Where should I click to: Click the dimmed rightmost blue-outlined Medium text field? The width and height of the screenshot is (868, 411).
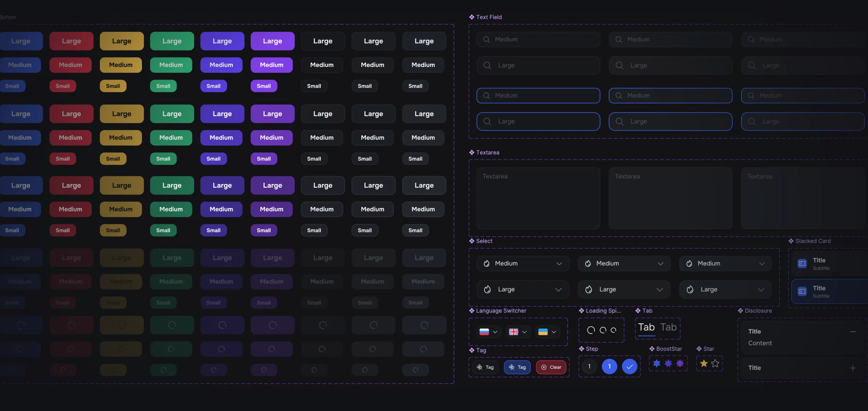click(803, 96)
